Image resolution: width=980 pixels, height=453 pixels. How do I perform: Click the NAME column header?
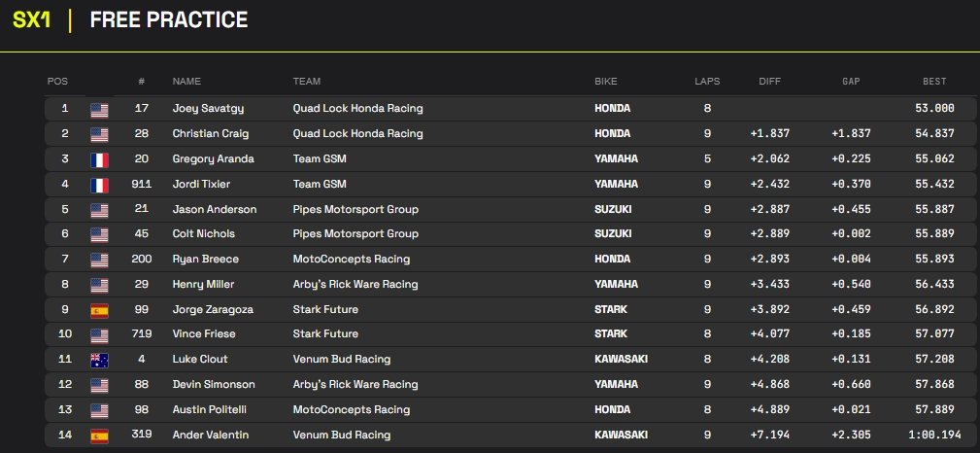(186, 82)
